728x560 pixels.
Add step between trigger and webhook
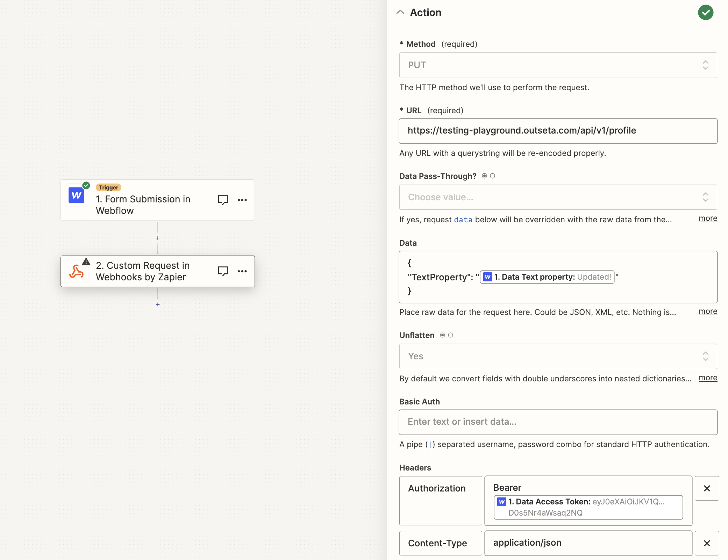[x=158, y=238]
